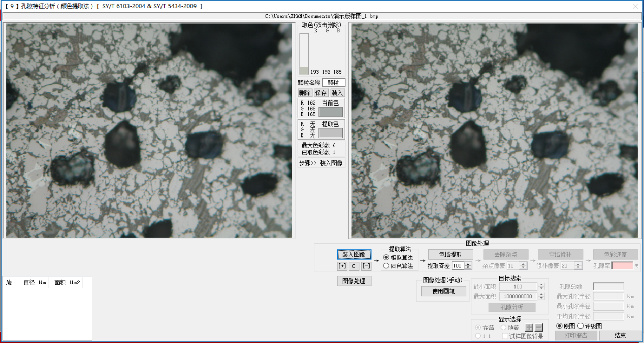Image resolution: width=644 pixels, height=343 pixels.
Task: Select the 相似算法 radio option
Action: 387,258
